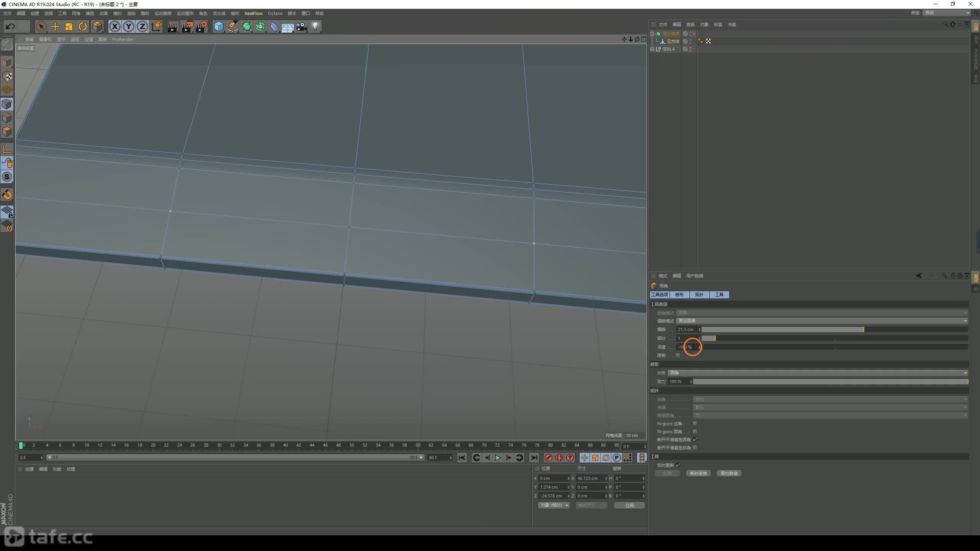Open the 界面 layout dropdown
This screenshot has height=551, width=980.
tap(947, 13)
